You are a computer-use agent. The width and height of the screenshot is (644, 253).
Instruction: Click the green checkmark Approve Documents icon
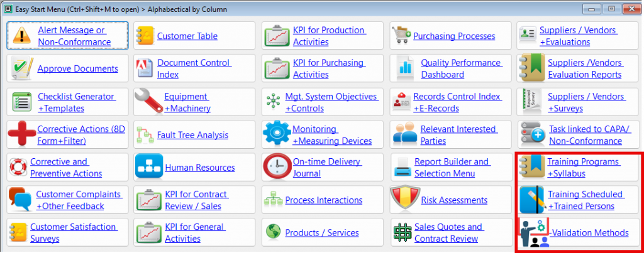tap(21, 68)
